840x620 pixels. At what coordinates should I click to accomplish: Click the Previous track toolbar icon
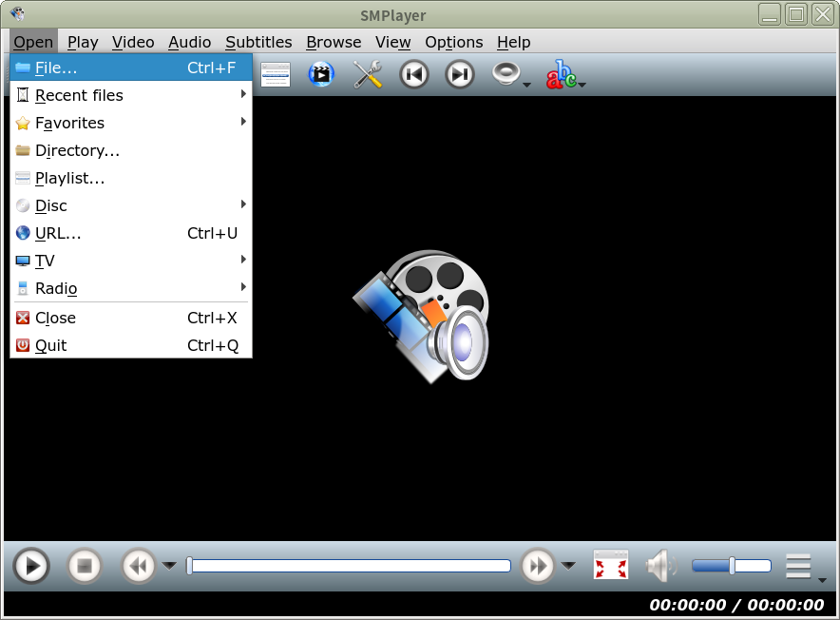click(414, 75)
